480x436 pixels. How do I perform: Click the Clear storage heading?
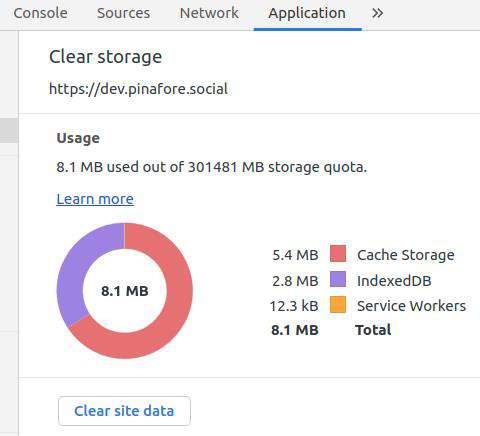coord(105,57)
